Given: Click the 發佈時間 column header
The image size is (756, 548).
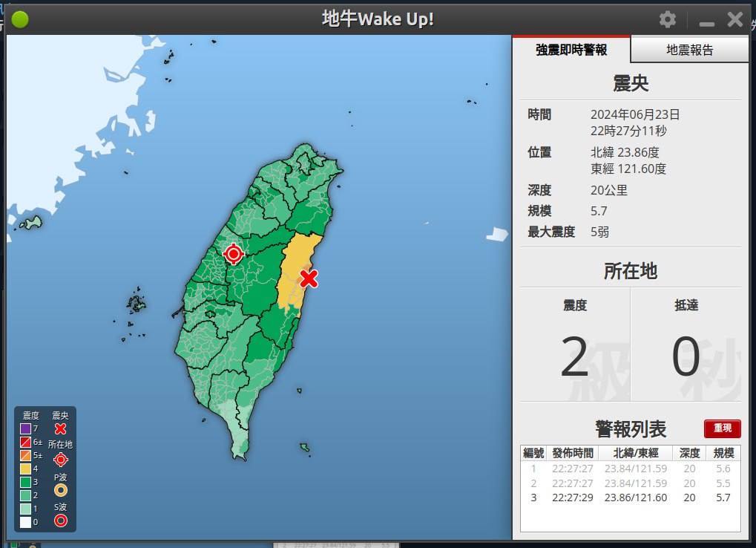Looking at the screenshot, I should pyautogui.click(x=572, y=453).
